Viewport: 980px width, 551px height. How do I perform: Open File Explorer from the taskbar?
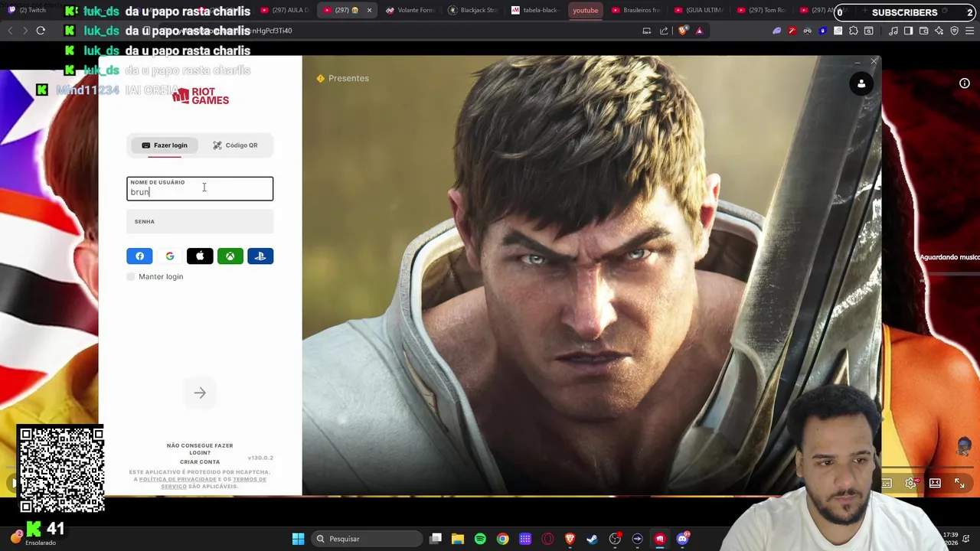pos(458,539)
